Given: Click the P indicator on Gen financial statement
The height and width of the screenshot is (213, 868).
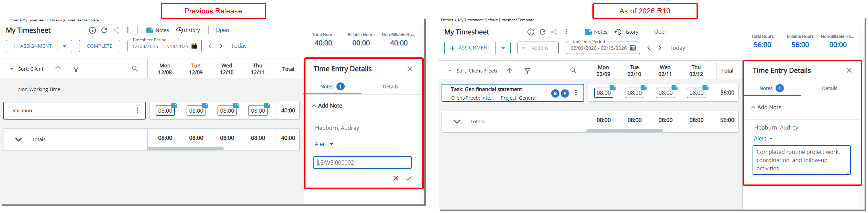Looking at the screenshot, I should click(x=565, y=93).
